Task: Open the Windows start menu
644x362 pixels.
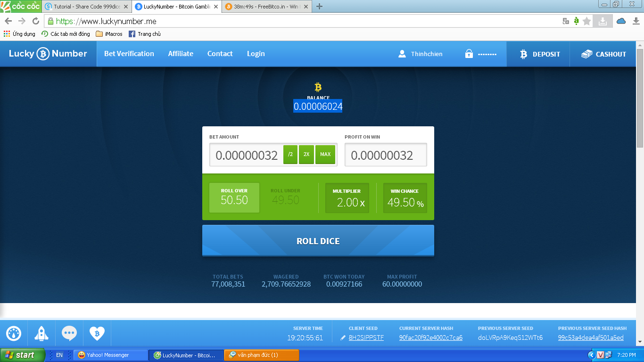Action: (x=23, y=355)
